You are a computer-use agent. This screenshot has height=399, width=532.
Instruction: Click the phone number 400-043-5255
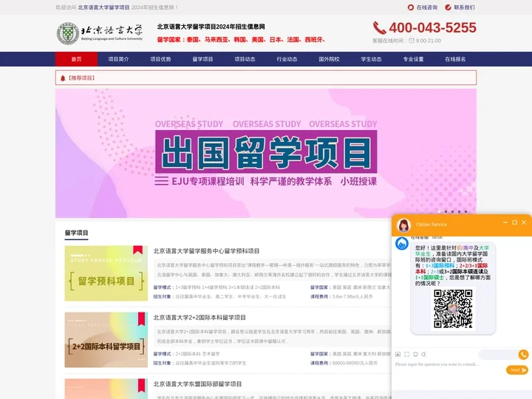[432, 28]
